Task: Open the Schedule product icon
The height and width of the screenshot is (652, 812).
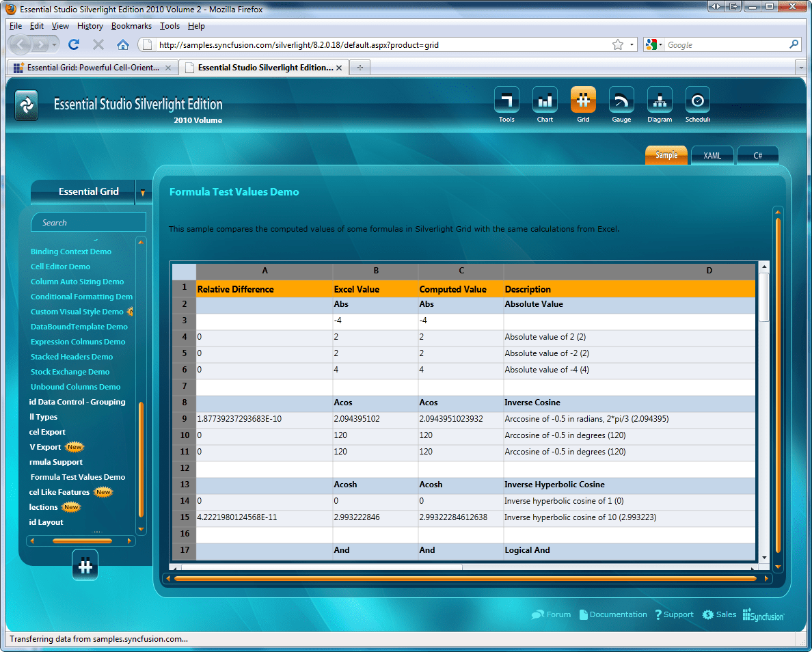Action: 698,100
